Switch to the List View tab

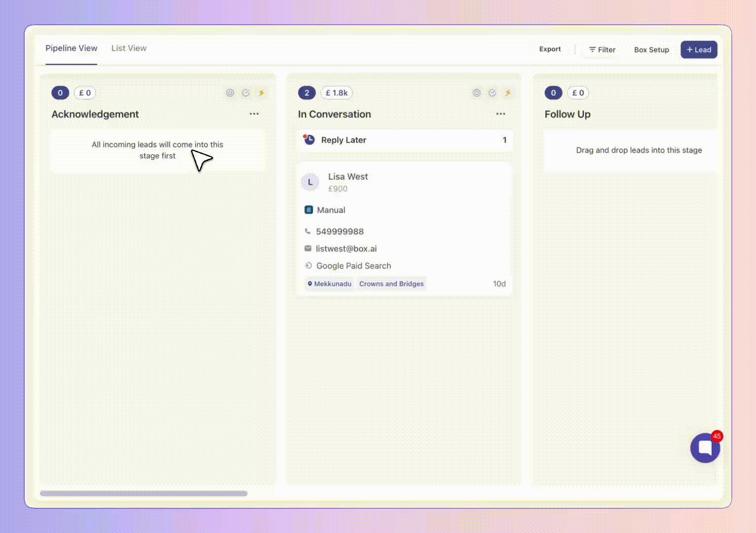(x=129, y=48)
